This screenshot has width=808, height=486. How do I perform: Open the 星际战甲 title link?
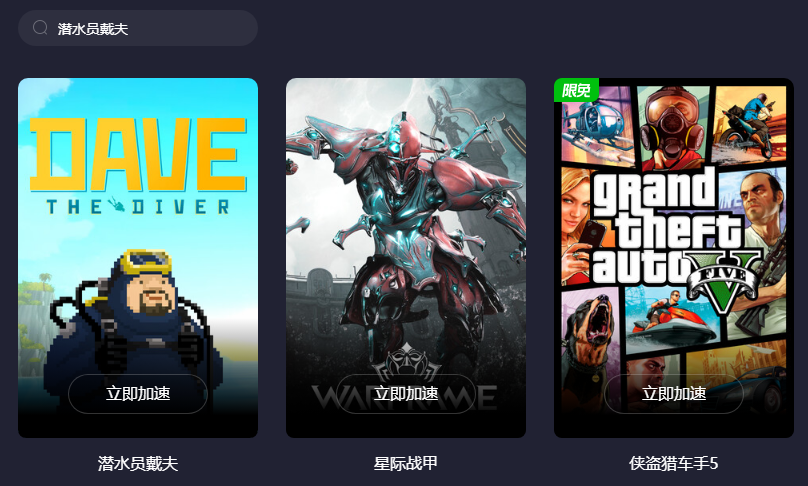point(406,463)
